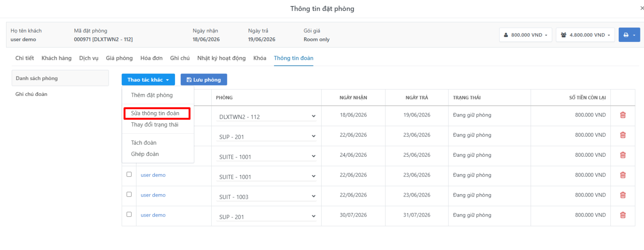Viewport: 644px width, 250px height.
Task: Go to the Dịch vụ tab
Action: (89, 58)
